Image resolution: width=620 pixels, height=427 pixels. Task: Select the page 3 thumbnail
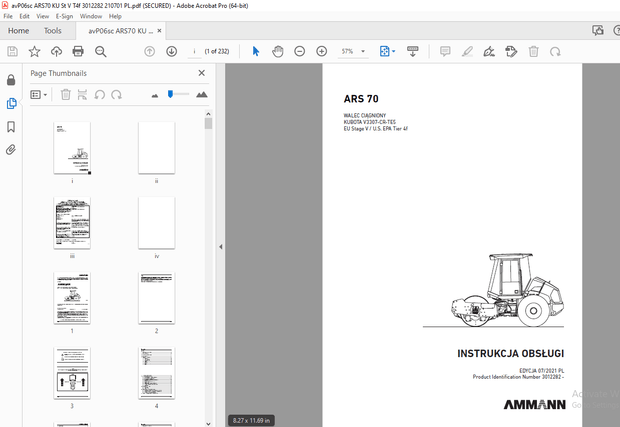72,373
